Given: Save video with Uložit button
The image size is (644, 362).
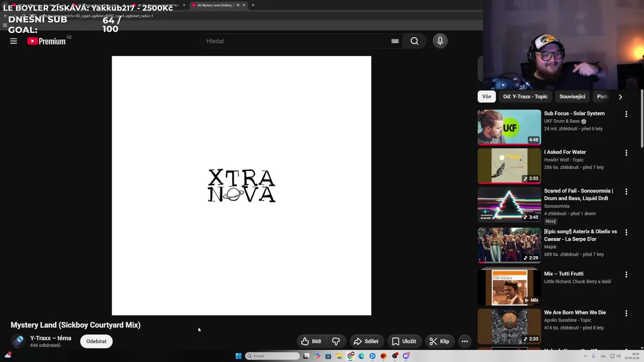Looking at the screenshot, I should click(x=404, y=341).
